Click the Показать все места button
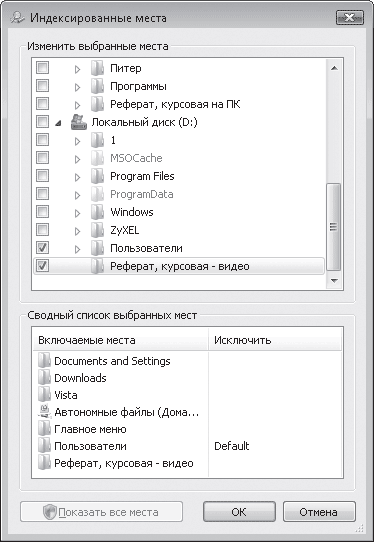Viewport: 374px width, 542px height. [101, 512]
